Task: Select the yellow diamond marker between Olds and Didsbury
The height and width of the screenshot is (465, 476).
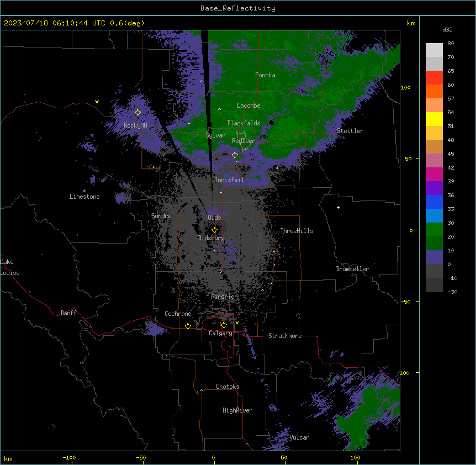Action: tap(214, 230)
